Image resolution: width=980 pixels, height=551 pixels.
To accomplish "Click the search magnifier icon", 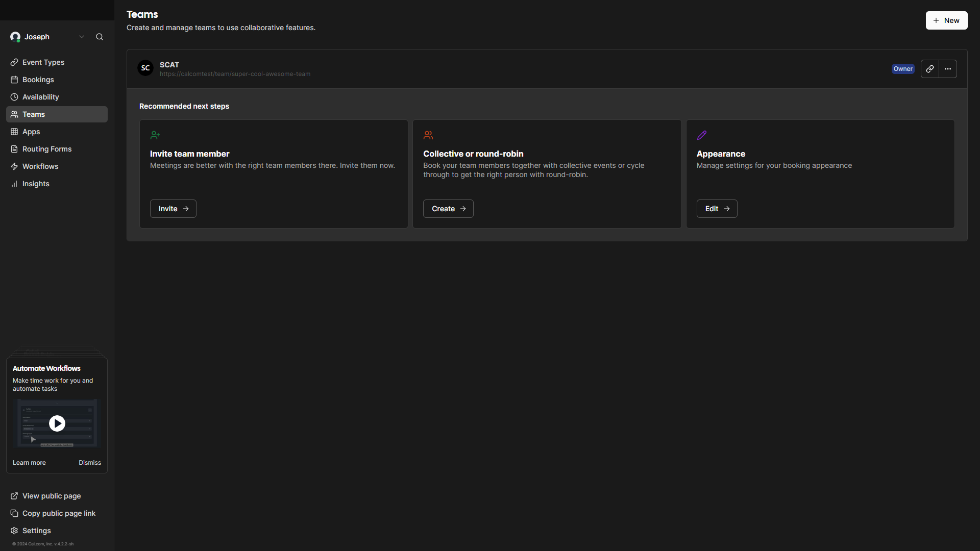I will (x=99, y=36).
